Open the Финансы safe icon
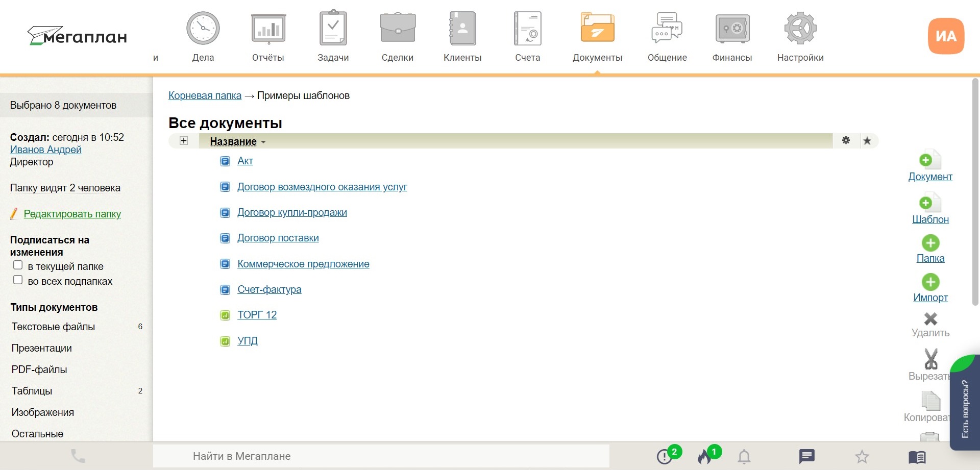The width and height of the screenshot is (980, 470). pyautogui.click(x=732, y=29)
